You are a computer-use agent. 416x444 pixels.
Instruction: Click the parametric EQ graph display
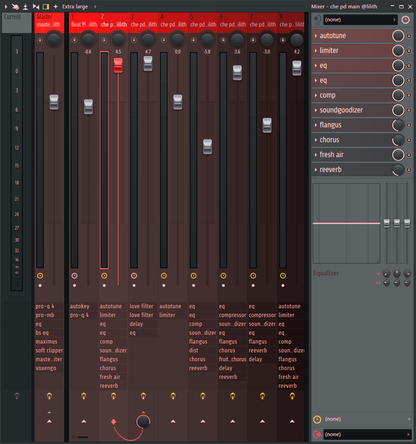coord(346,223)
